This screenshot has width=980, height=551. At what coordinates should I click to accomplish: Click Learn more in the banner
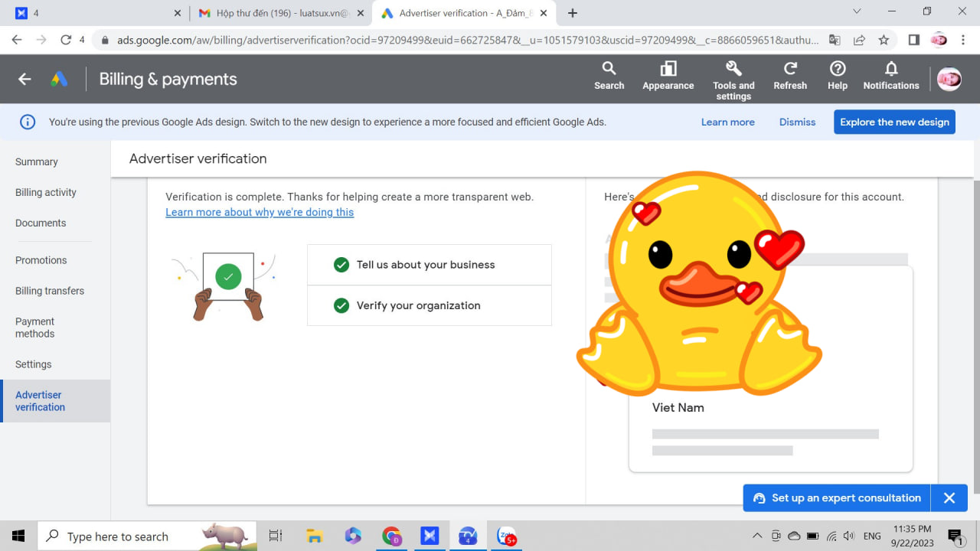pos(727,122)
